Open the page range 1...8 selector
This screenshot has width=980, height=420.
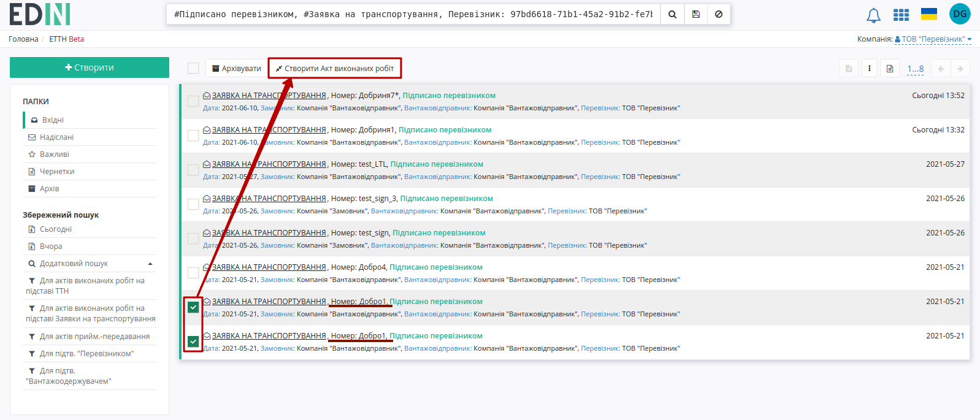[x=915, y=69]
